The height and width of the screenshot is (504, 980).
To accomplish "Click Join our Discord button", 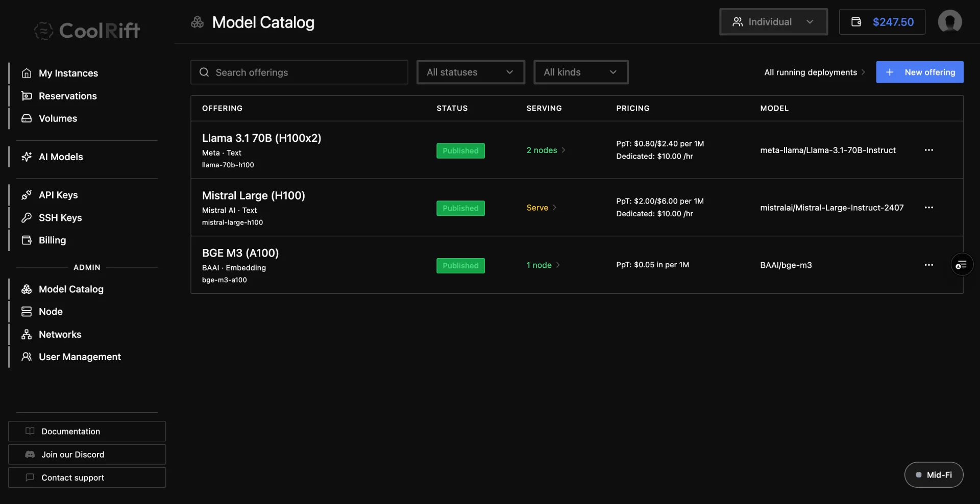I will pos(87,454).
